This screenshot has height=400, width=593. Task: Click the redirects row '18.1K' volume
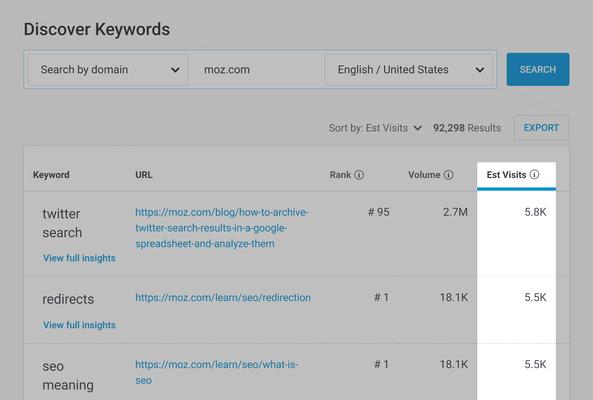coord(454,298)
